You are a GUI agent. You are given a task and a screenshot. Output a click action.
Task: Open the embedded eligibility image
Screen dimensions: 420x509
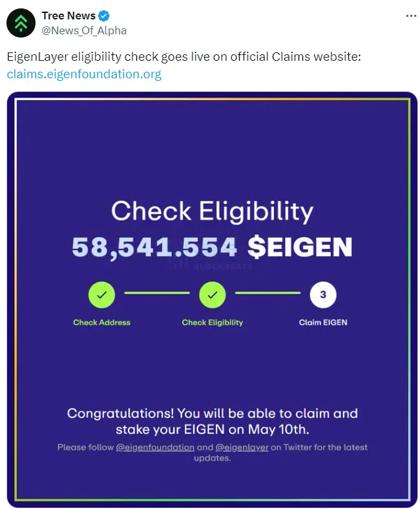(212, 299)
